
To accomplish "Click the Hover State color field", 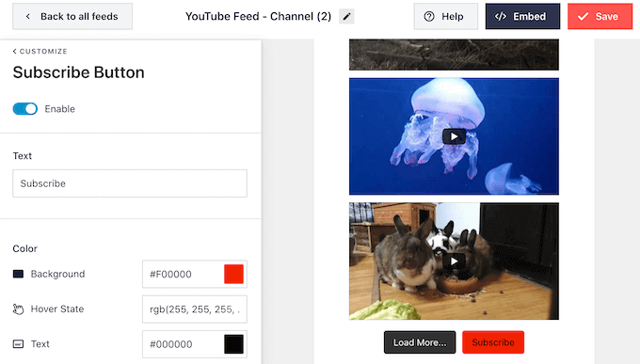I will pyautogui.click(x=195, y=309).
